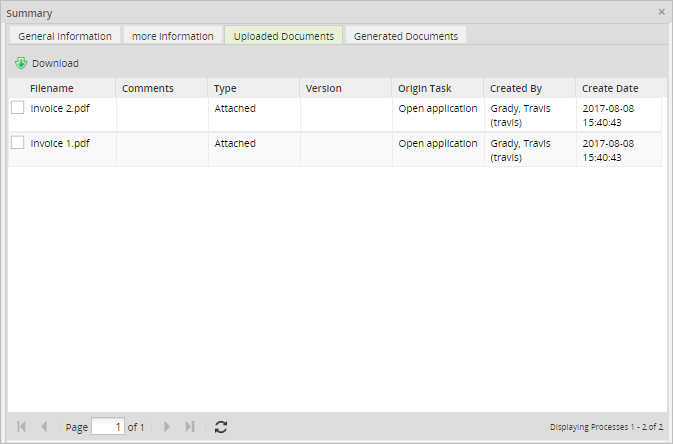Check the box for Invoice 1.pdf
The image size is (673, 444).
pyautogui.click(x=18, y=143)
